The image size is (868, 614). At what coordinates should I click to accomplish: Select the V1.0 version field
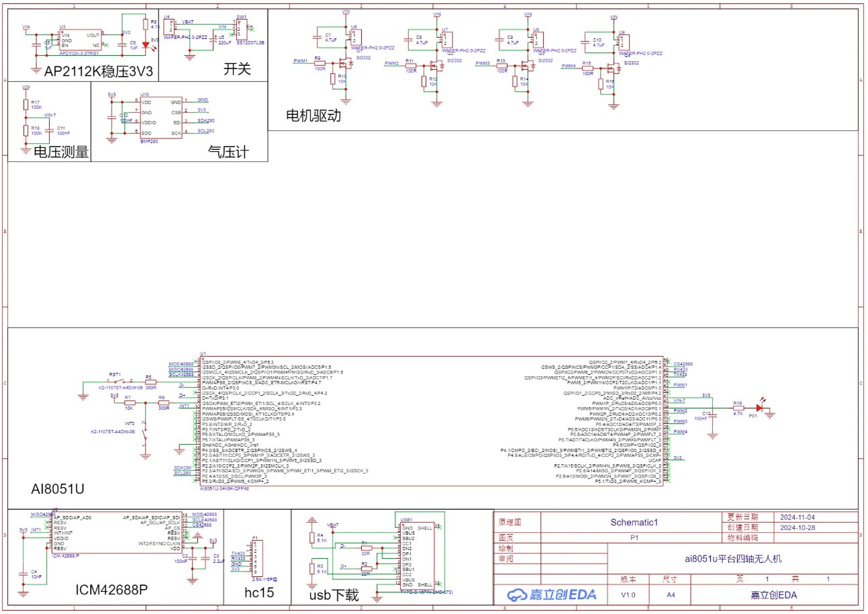click(x=628, y=595)
